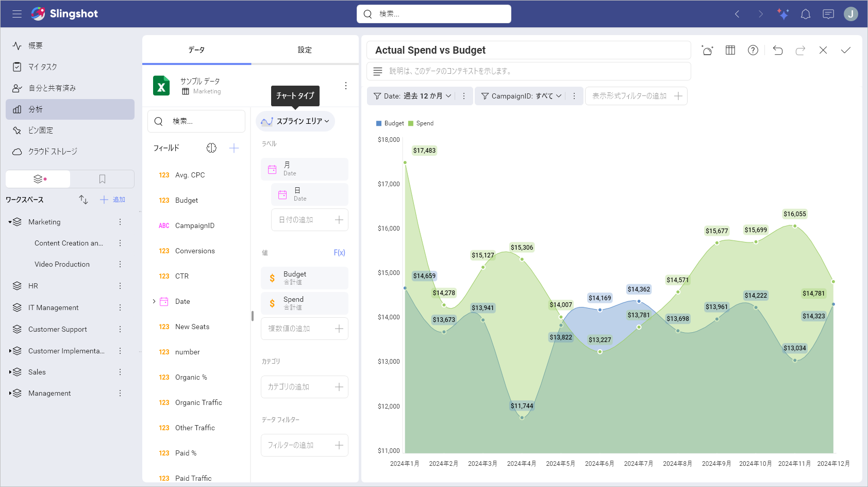This screenshot has height=487, width=868.
Task: Click 日付の追加 button
Action: (x=310, y=220)
